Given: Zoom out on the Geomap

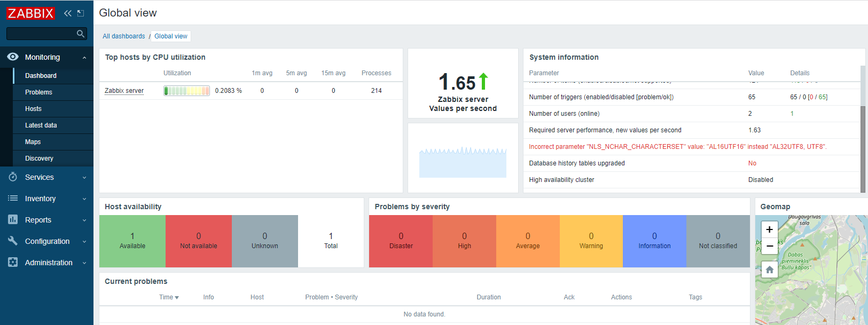Looking at the screenshot, I should click(x=769, y=246).
